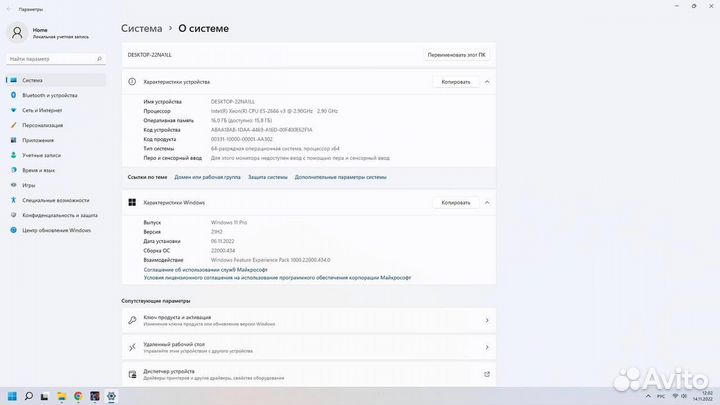This screenshot has height=405, width=720.
Task: Click the Xeon processor value text
Action: coord(274,111)
